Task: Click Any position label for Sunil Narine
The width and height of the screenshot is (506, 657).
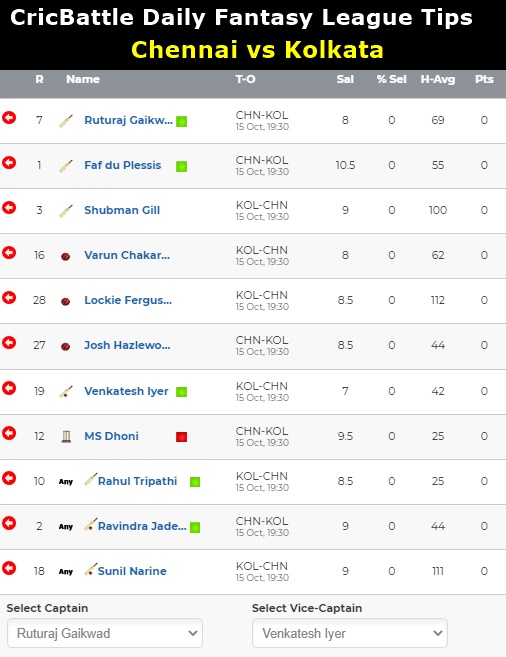Action: 66,572
